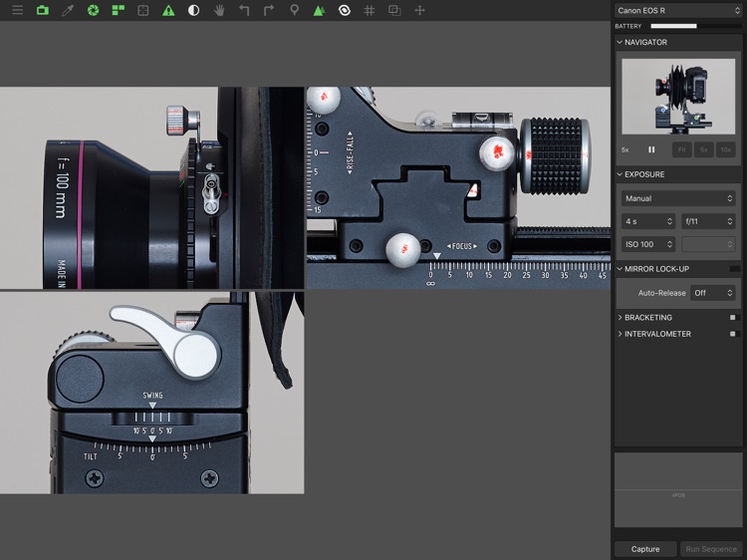Click the overlapping squares overlay icon
The image size is (747, 560).
[x=394, y=10]
